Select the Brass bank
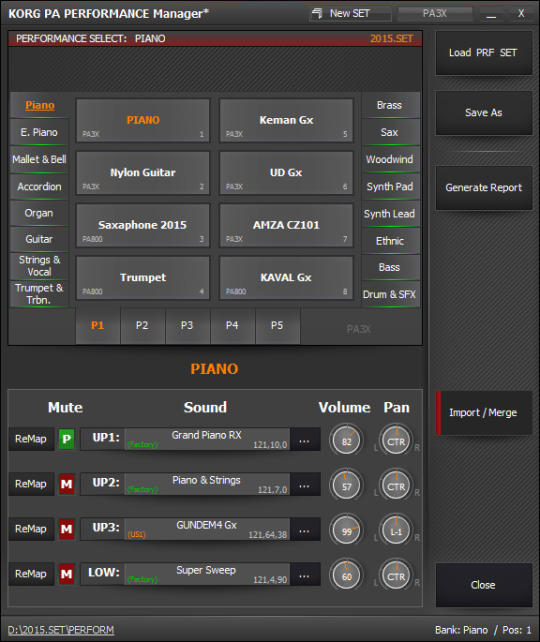540x642 pixels. click(391, 105)
